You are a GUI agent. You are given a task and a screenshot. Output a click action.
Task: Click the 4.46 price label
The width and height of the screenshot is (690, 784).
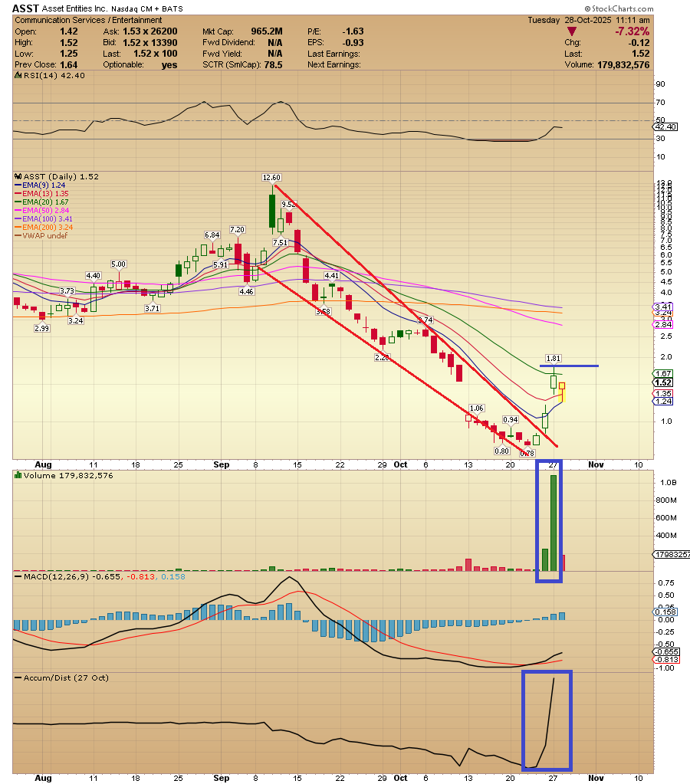pos(246,291)
